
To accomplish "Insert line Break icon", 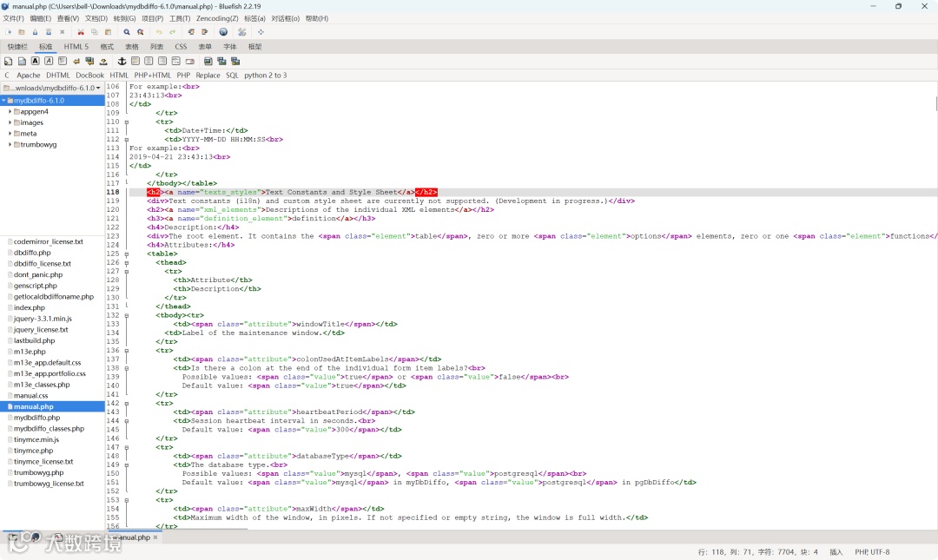I will click(76, 61).
